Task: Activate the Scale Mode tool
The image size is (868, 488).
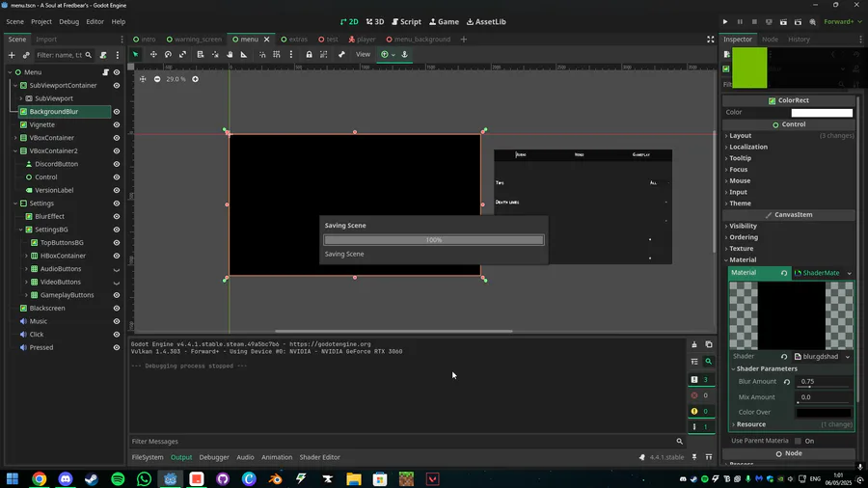Action: tap(182, 54)
